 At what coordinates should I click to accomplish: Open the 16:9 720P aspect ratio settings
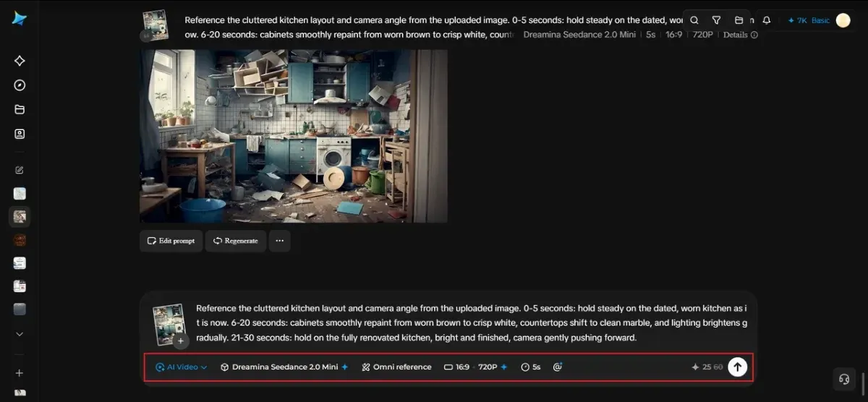(x=475, y=367)
